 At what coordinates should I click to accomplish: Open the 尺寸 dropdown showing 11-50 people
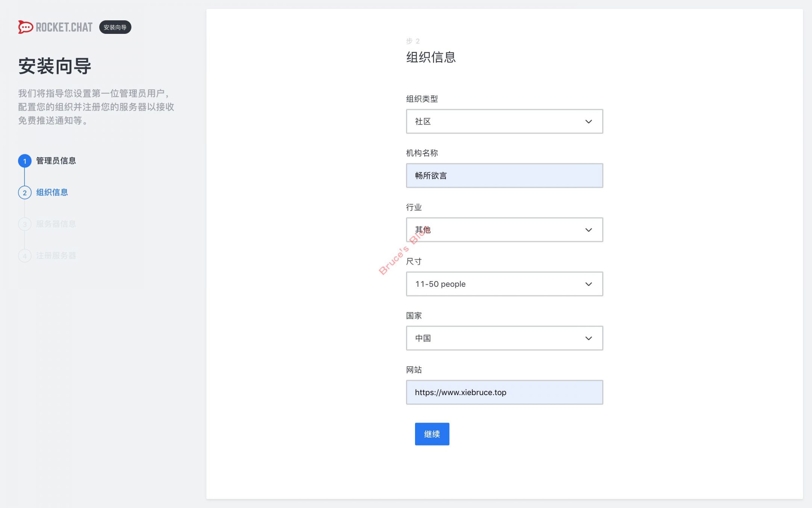point(504,284)
